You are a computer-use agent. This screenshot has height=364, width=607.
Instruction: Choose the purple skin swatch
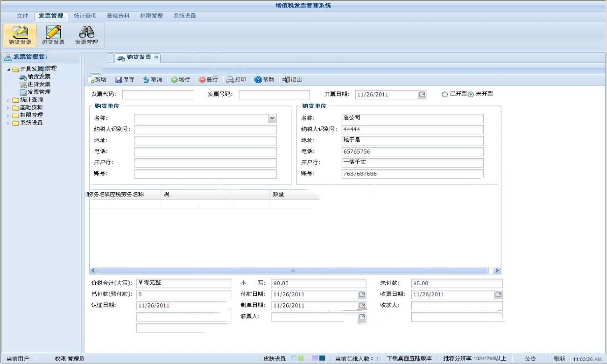click(315, 358)
